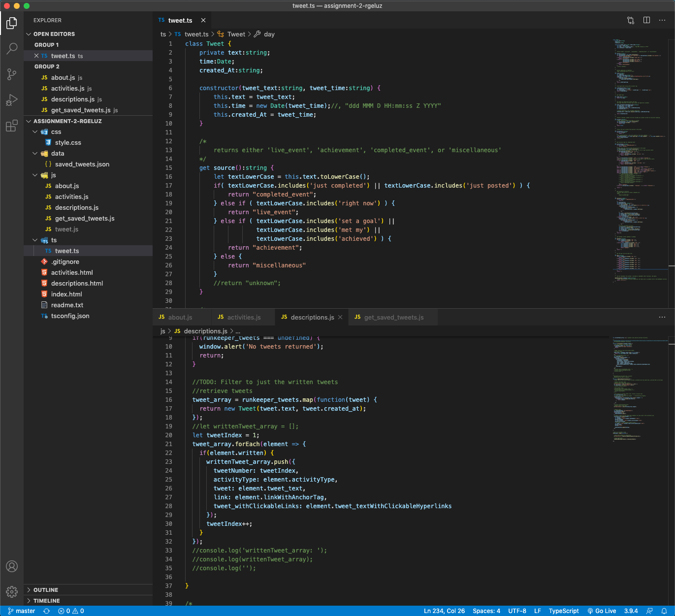The height and width of the screenshot is (616, 675).
Task: Click the notifications bell icon
Action: tap(664, 611)
